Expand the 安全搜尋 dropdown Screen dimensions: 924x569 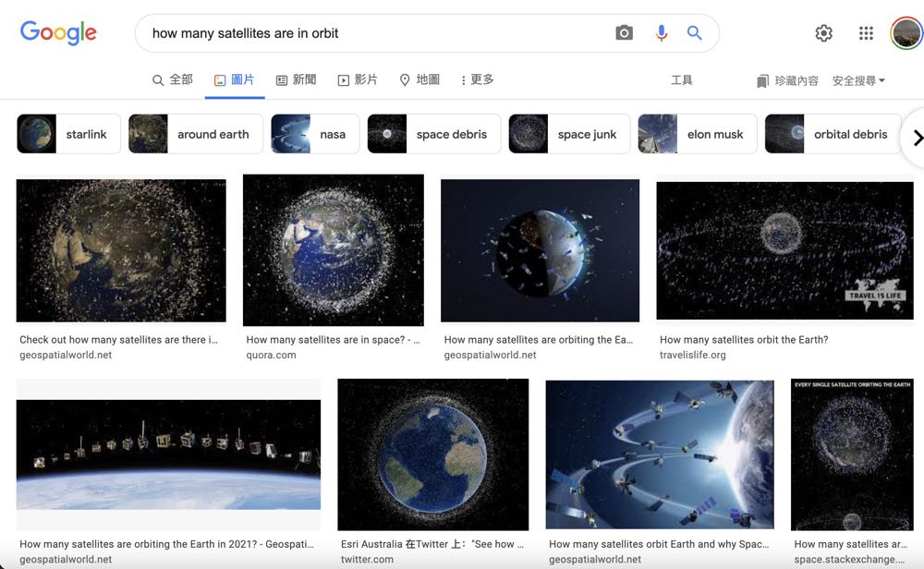point(858,80)
